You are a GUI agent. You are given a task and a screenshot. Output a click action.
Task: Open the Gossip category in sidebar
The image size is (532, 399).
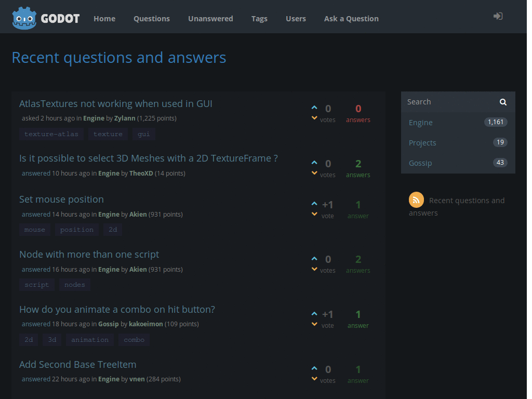420,163
